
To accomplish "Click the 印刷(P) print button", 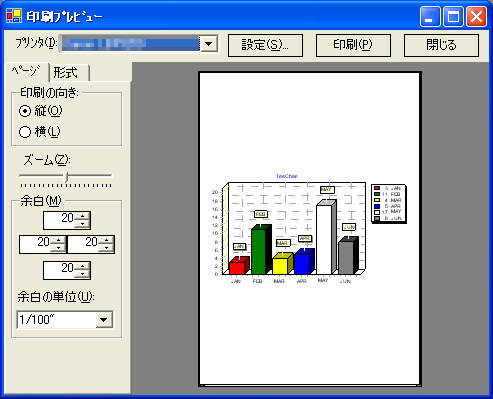I will [353, 45].
